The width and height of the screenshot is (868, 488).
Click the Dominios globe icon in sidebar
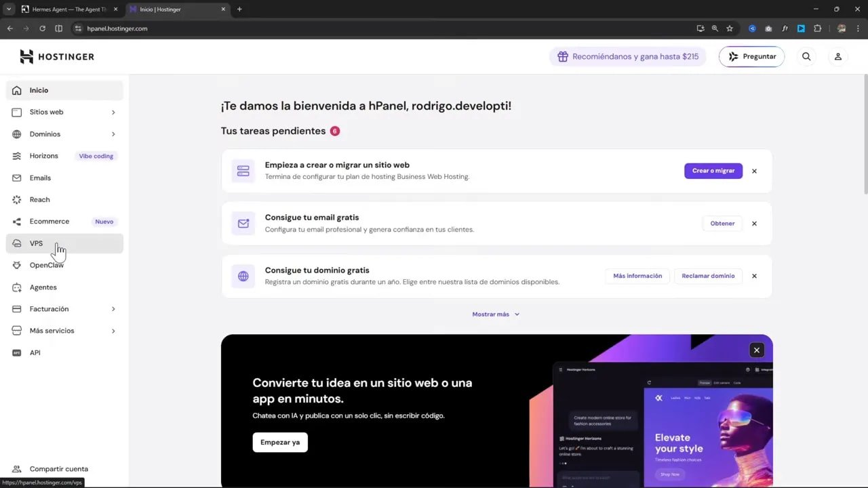17,134
